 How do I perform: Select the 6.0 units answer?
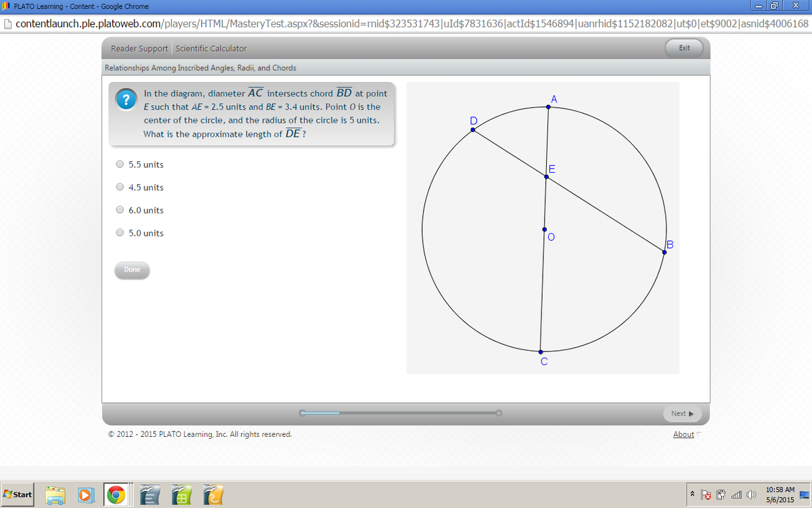(x=120, y=210)
